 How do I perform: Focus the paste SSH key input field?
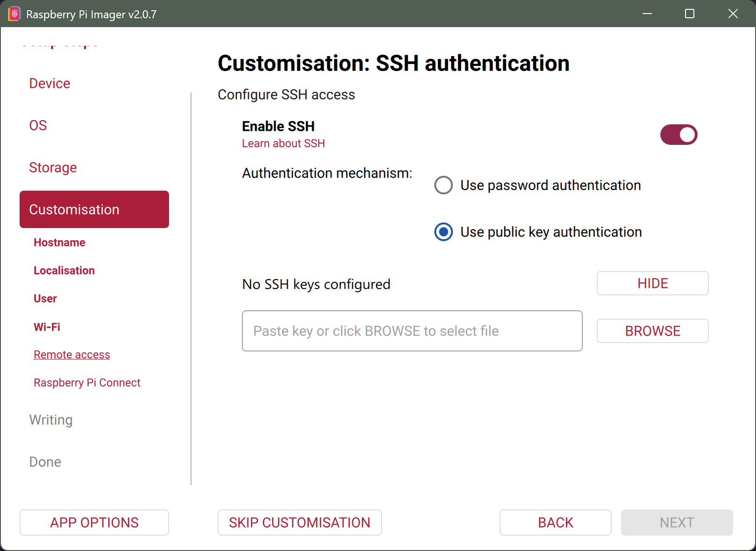click(412, 331)
